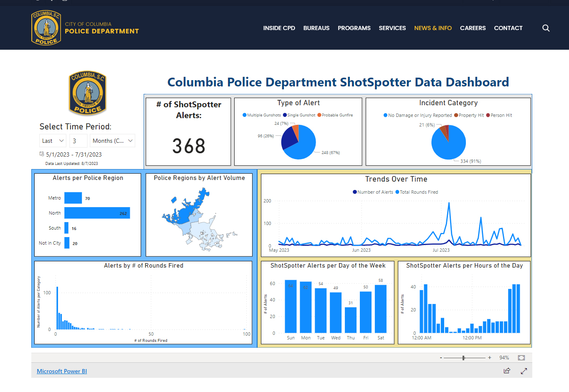The image size is (569, 392).
Task: Follow the Microsoft Power BI link
Action: click(62, 371)
